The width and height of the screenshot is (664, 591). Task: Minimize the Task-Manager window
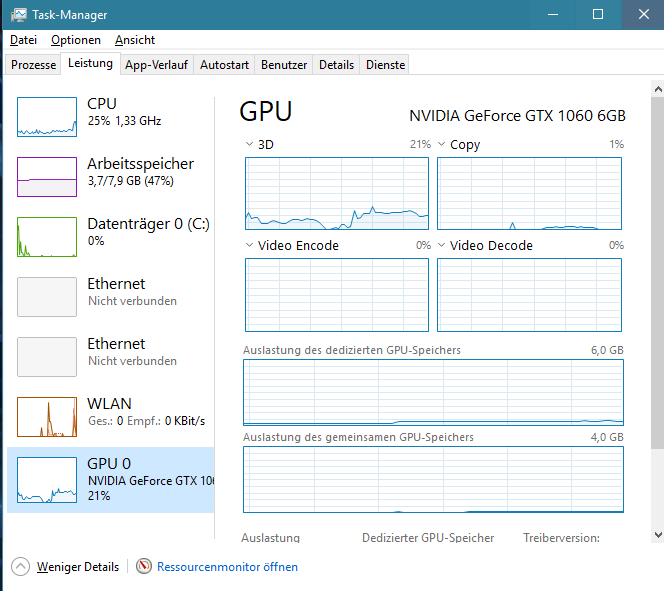[553, 14]
